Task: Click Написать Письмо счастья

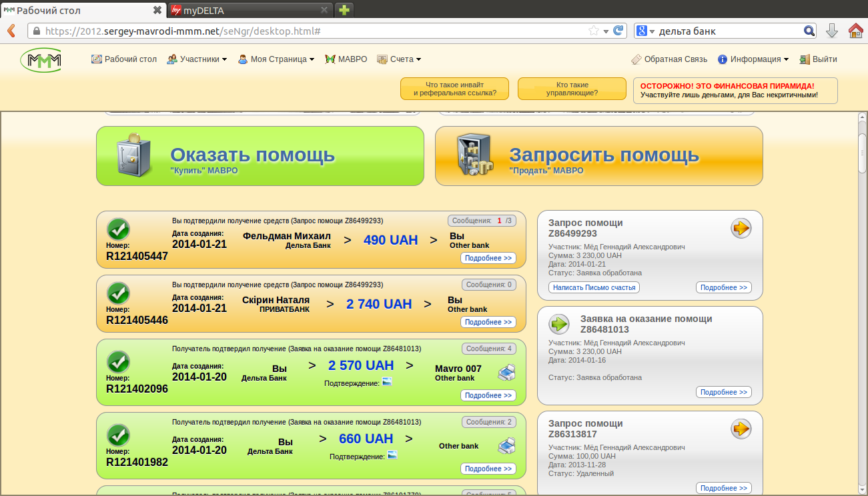Action: (594, 287)
